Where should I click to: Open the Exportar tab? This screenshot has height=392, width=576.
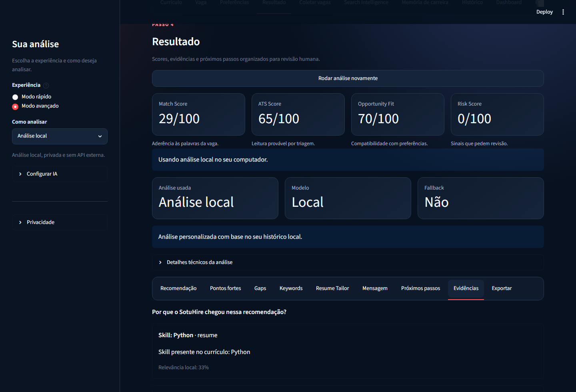[502, 288]
